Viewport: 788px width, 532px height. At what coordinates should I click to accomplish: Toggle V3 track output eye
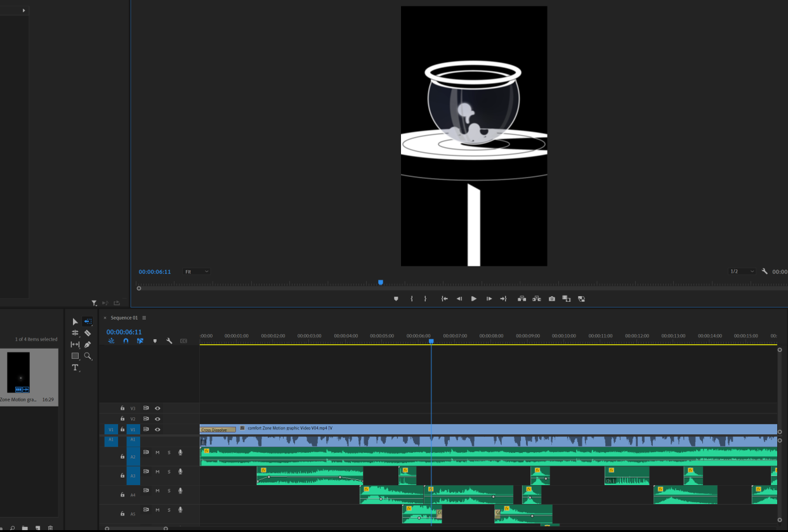pos(157,408)
